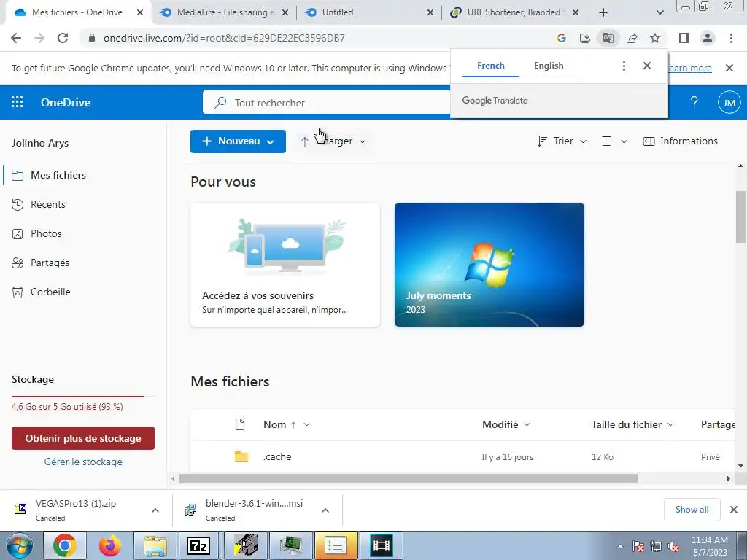
Task: Close the downloads bar
Action: pyautogui.click(x=734, y=510)
